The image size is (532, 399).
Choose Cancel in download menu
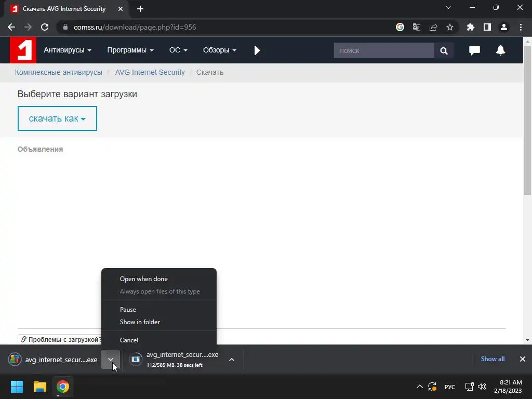point(159,340)
